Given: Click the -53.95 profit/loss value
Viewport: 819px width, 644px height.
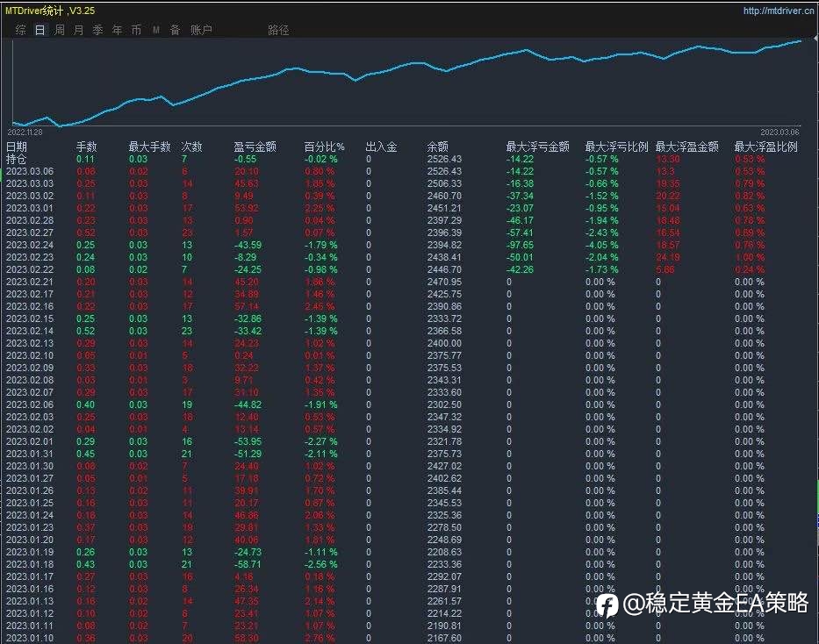Looking at the screenshot, I should click(x=248, y=441).
